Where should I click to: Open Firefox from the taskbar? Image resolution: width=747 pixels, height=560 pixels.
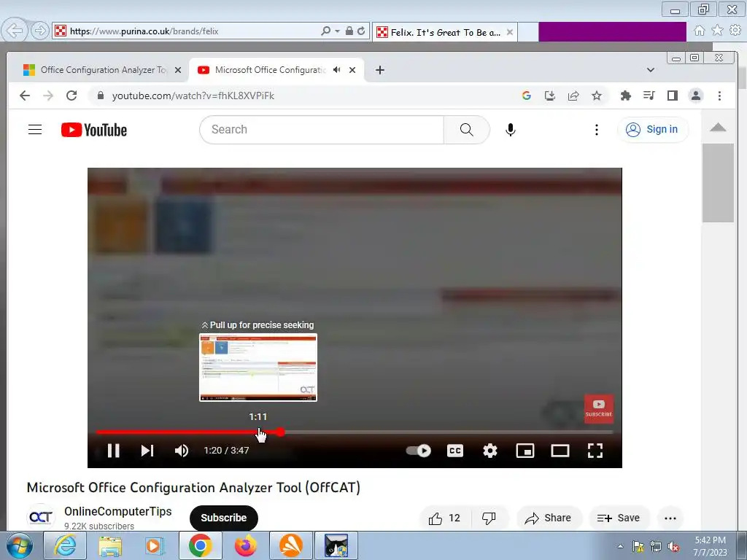(245, 545)
